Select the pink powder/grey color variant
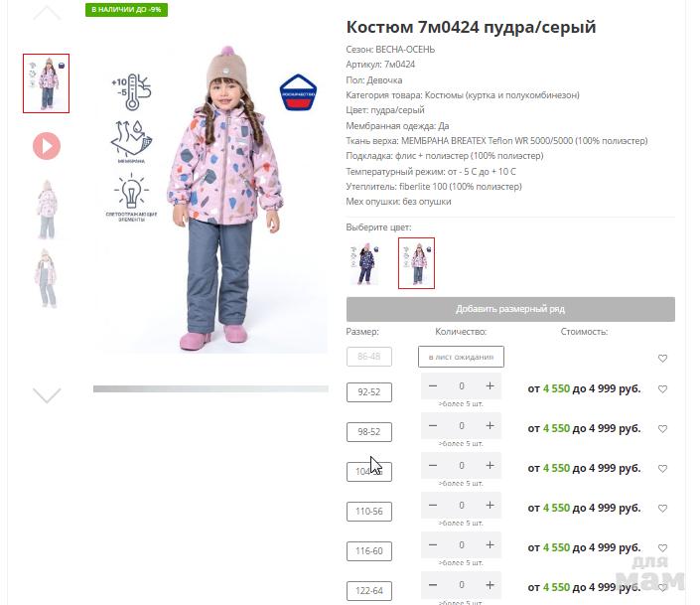The image size is (700, 605). (x=416, y=263)
